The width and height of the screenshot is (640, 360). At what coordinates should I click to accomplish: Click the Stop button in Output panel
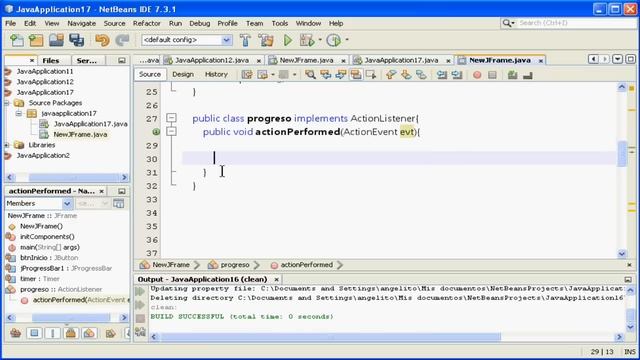click(140, 318)
